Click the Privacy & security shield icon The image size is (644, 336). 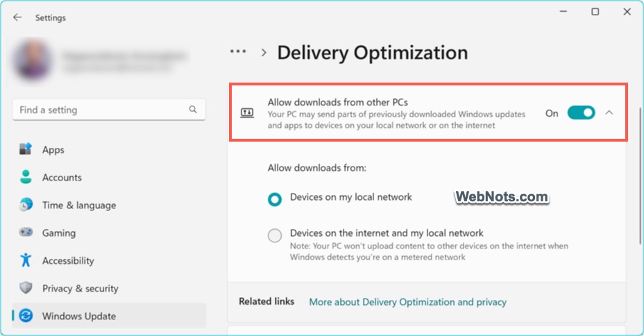26,288
